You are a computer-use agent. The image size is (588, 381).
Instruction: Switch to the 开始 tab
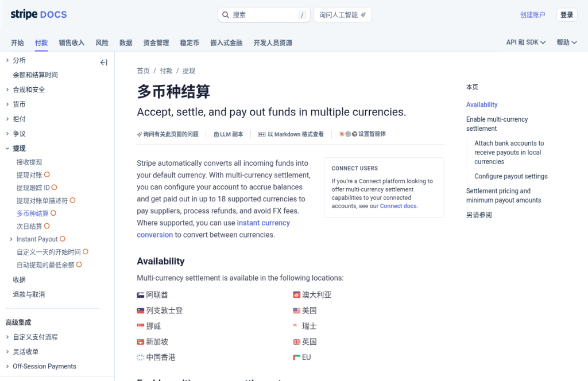pyautogui.click(x=17, y=42)
